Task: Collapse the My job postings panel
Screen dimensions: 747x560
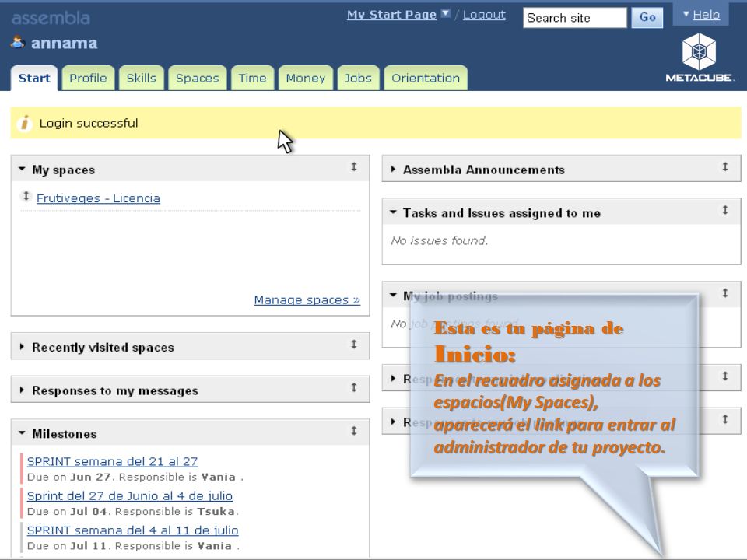Action: [x=393, y=295]
